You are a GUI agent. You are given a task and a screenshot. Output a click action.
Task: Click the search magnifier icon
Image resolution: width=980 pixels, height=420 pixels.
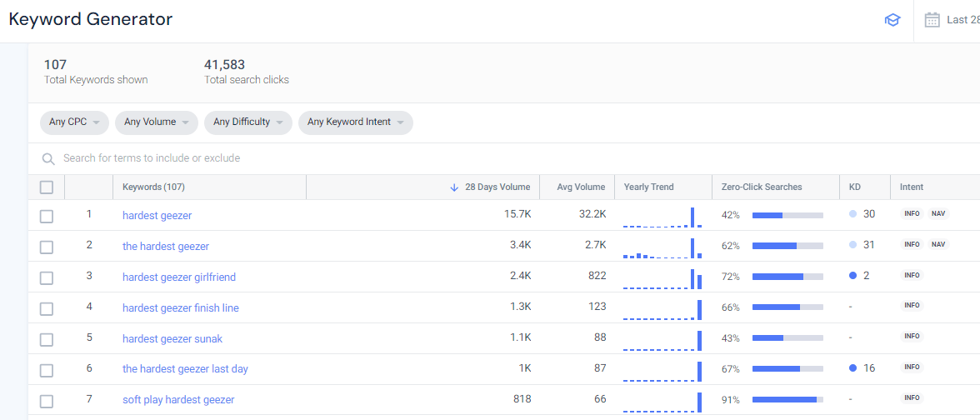(x=48, y=158)
